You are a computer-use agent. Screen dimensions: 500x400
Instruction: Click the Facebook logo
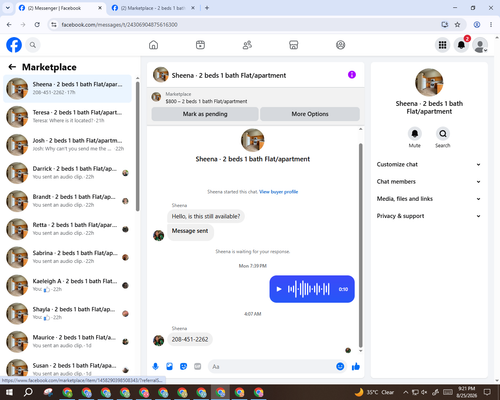coord(14,45)
